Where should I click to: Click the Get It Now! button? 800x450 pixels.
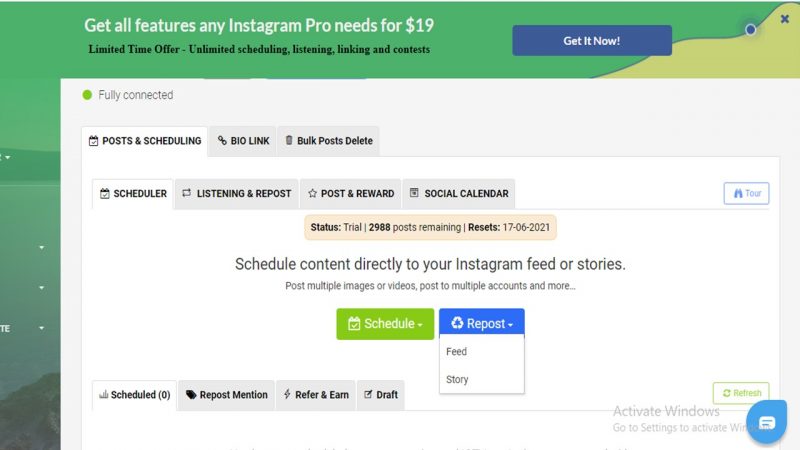pos(592,41)
